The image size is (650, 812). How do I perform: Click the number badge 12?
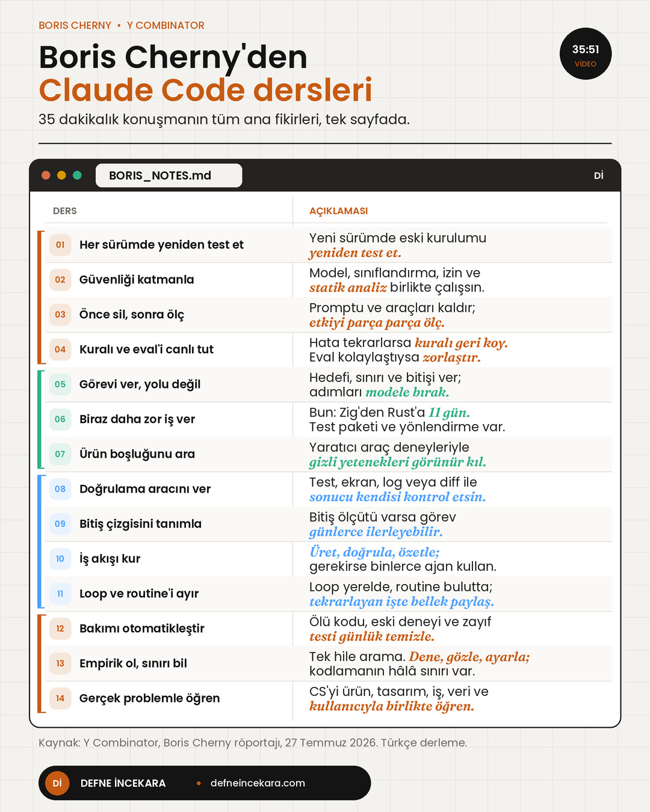coord(60,629)
